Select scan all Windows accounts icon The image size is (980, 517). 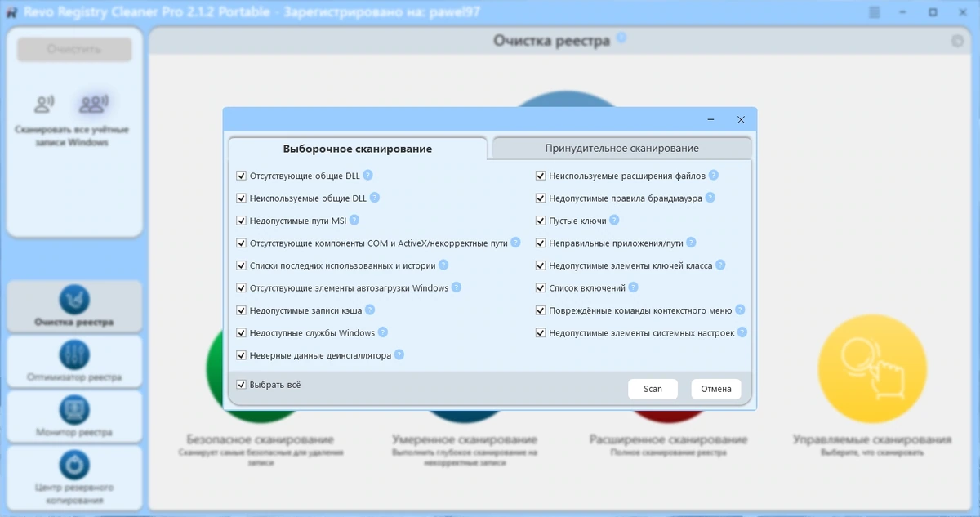coord(94,104)
